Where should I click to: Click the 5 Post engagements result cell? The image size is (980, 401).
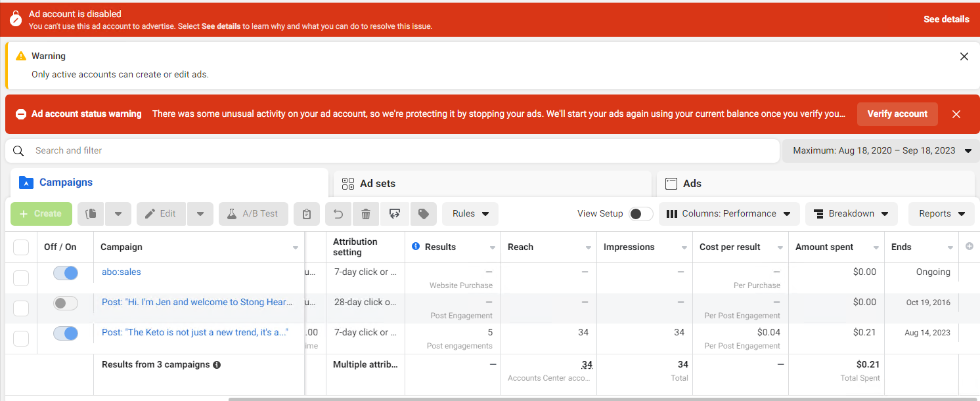(453, 339)
